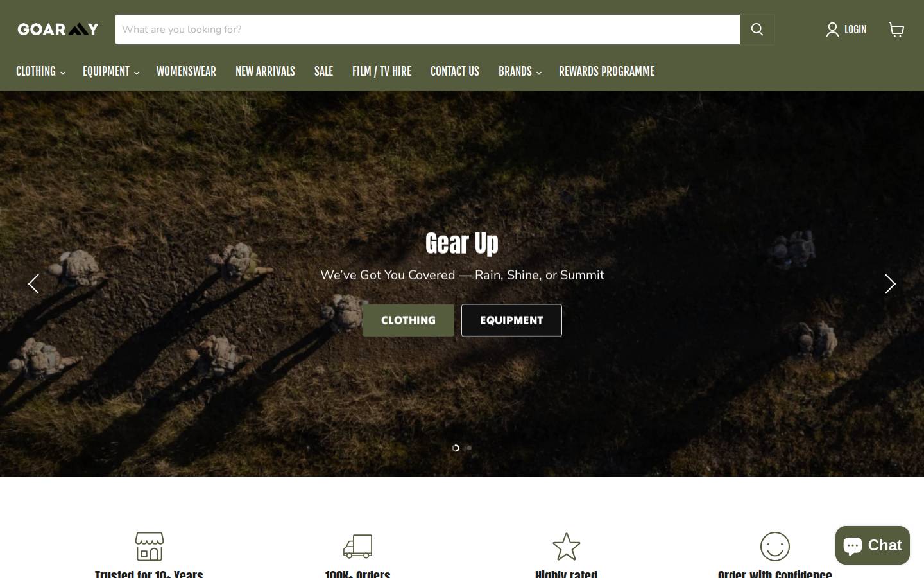Viewport: 924px width, 578px height.
Task: Click '100K+ Orders' text
Action: (357, 574)
